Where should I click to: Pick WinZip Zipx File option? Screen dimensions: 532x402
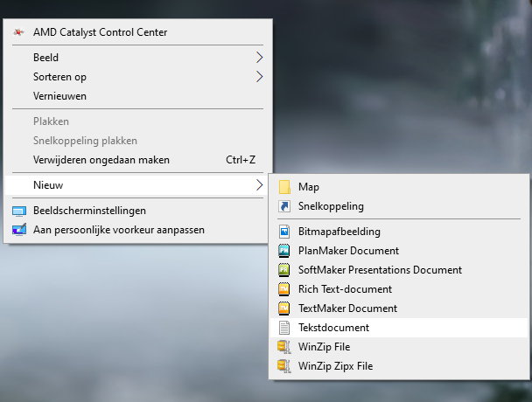[335, 366]
